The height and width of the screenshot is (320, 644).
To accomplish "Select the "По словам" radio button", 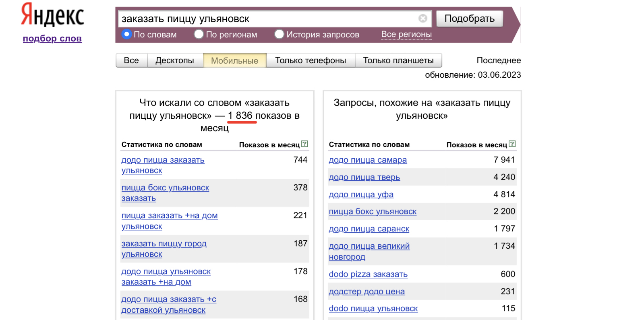I will coord(127,34).
